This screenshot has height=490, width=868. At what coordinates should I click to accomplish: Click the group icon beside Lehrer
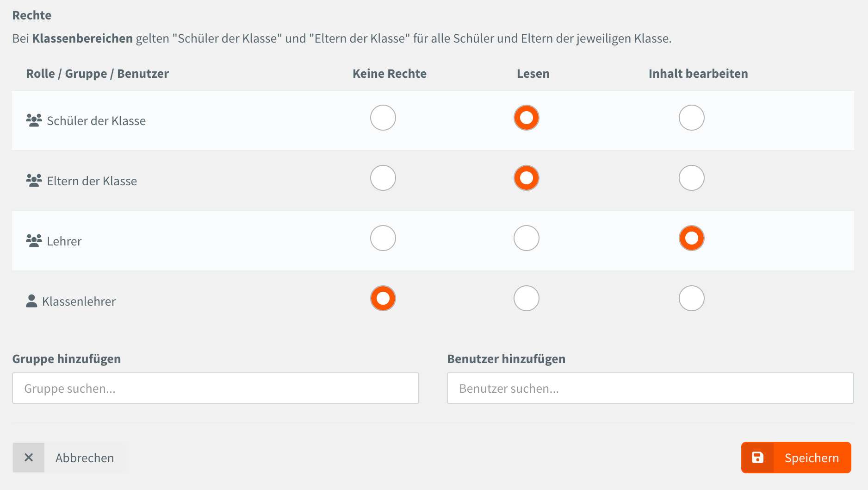[34, 241]
